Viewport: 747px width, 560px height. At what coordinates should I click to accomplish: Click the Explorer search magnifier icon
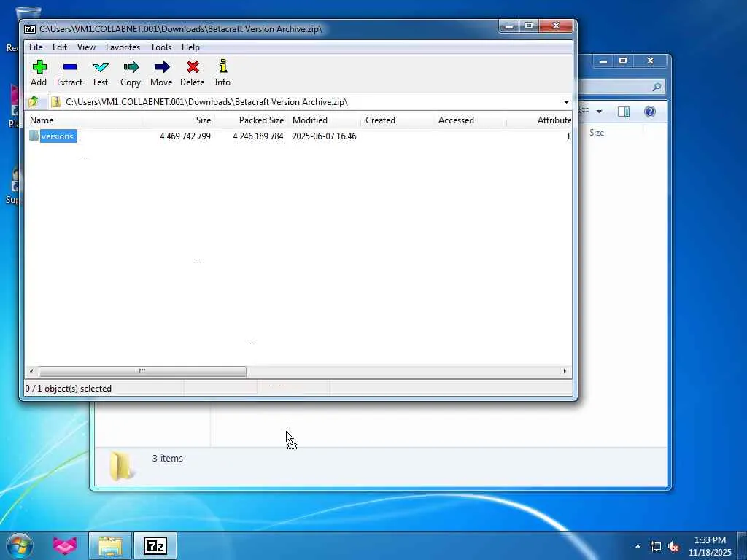pyautogui.click(x=657, y=87)
